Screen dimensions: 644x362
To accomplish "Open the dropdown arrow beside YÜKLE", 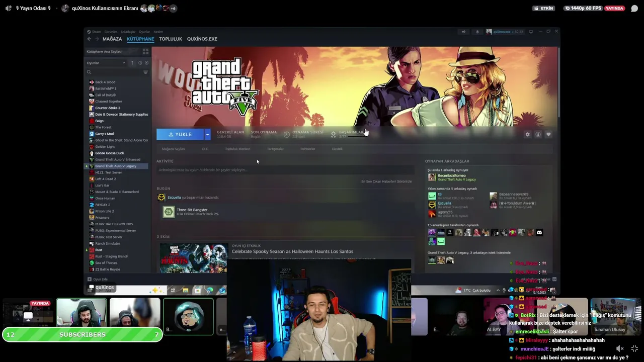I will click(207, 134).
